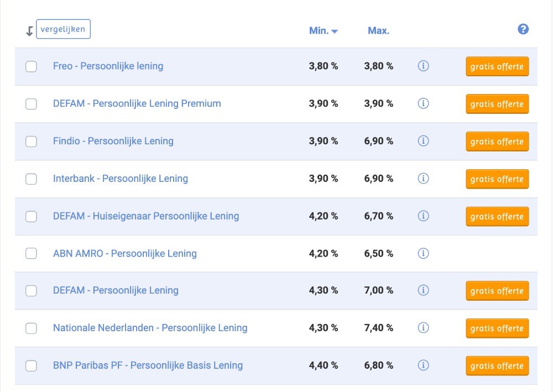Viewport: 553px width, 392px height.
Task: Sort by the Max. rate column
Action: [379, 31]
